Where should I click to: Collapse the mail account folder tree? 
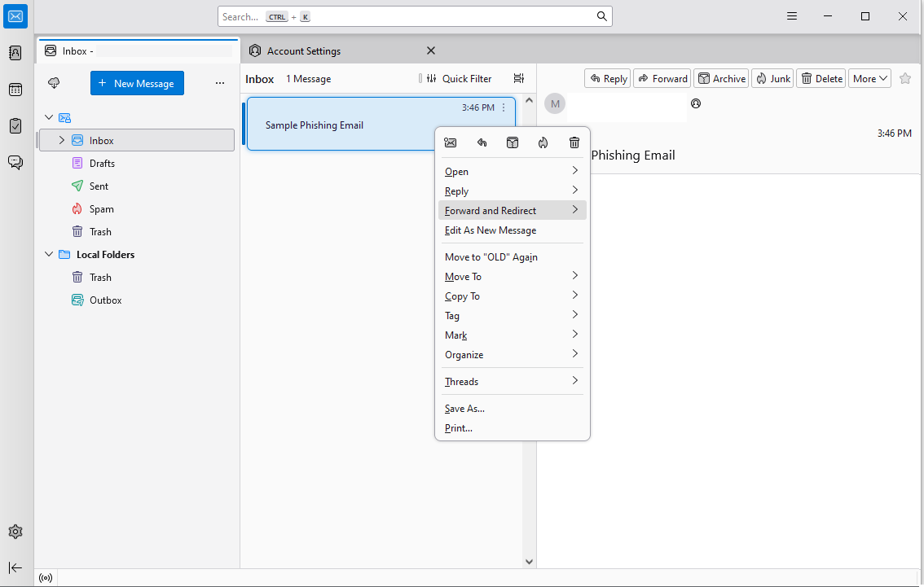pos(49,117)
